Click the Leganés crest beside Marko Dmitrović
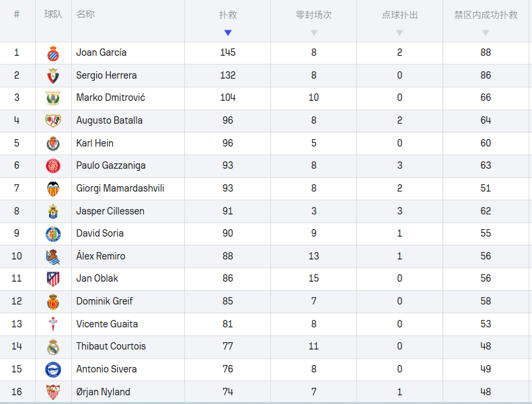 coord(53,98)
